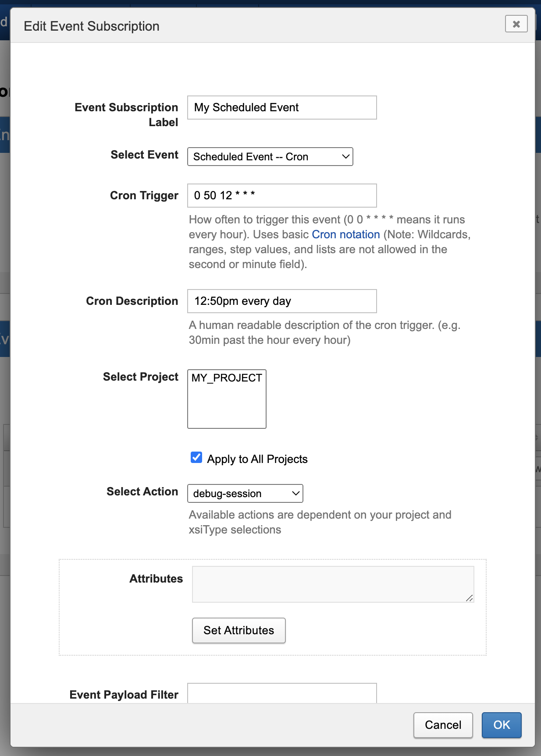Click the bold 'Select Event' field label
This screenshot has height=756, width=541.
[x=144, y=155]
